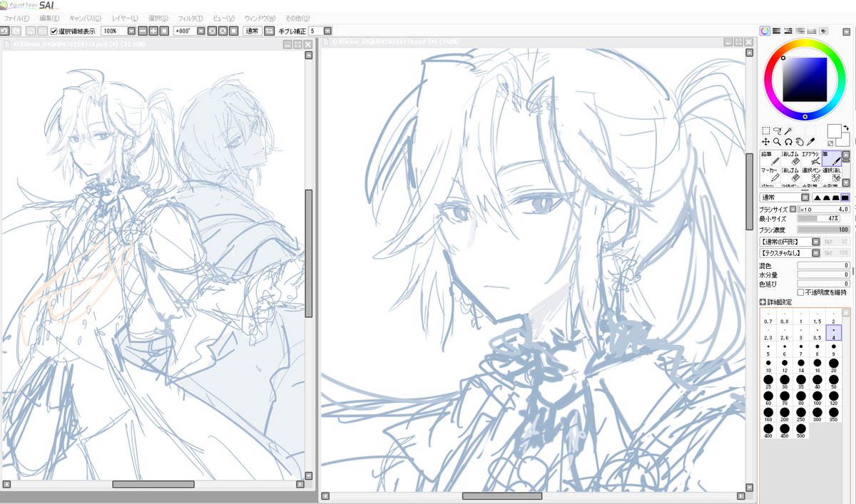The image size is (856, 504).
Task: Open the ウィンドウ(W) menu
Action: (259, 17)
